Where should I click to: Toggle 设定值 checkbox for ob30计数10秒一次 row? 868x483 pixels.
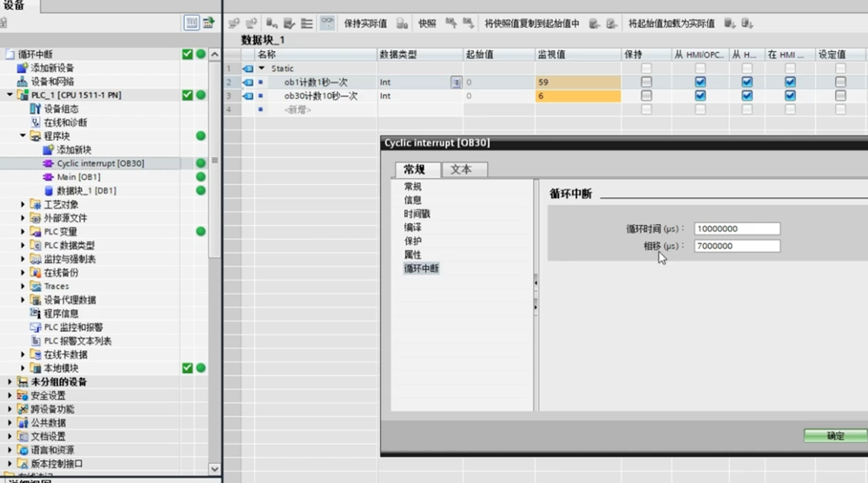(x=839, y=96)
